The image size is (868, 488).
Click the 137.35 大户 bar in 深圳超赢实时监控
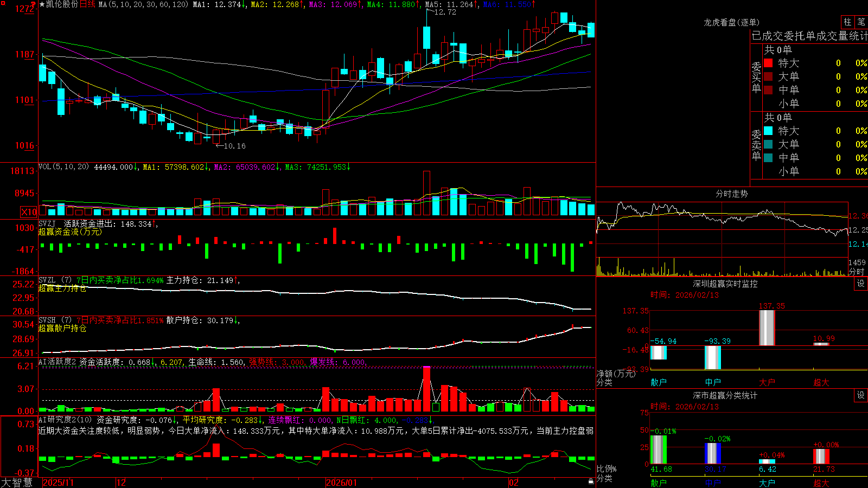pyautogui.click(x=767, y=328)
